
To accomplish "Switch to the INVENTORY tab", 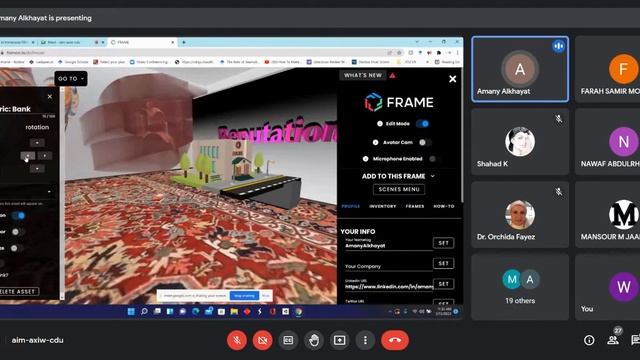I will 383,206.
